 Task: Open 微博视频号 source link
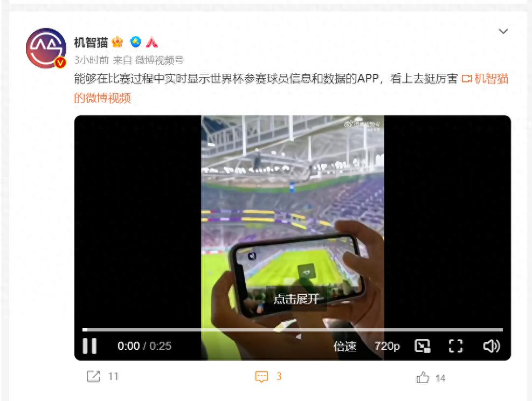159,60
